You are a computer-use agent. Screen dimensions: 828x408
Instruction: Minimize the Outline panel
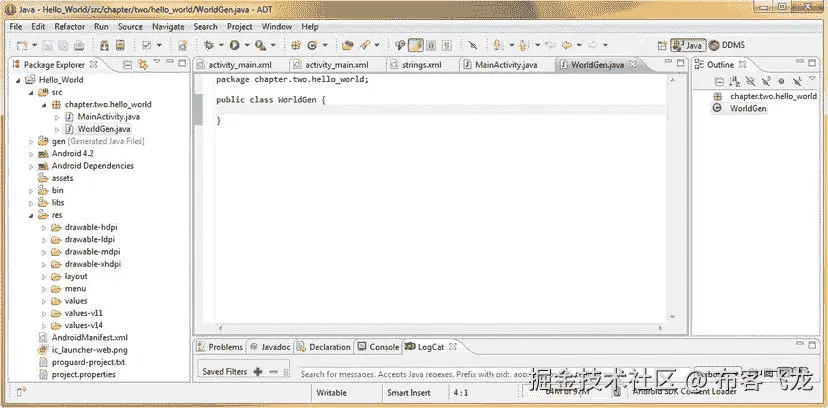pos(802,63)
